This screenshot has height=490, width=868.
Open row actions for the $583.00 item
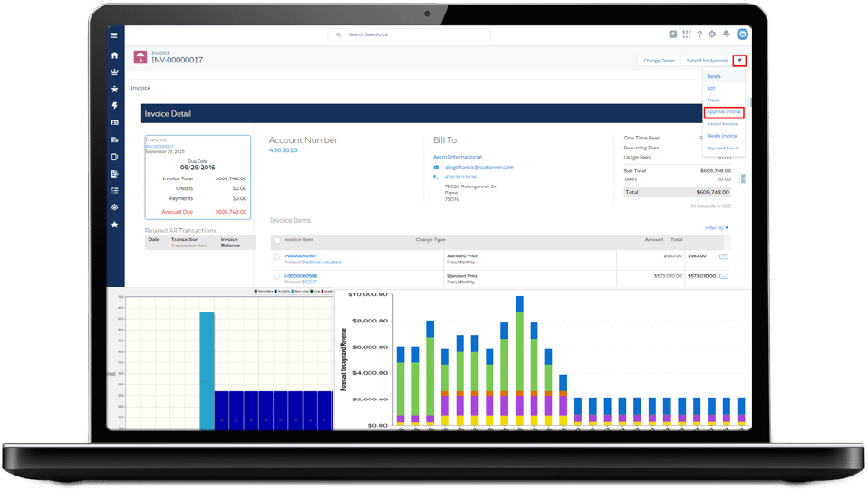coord(724,256)
